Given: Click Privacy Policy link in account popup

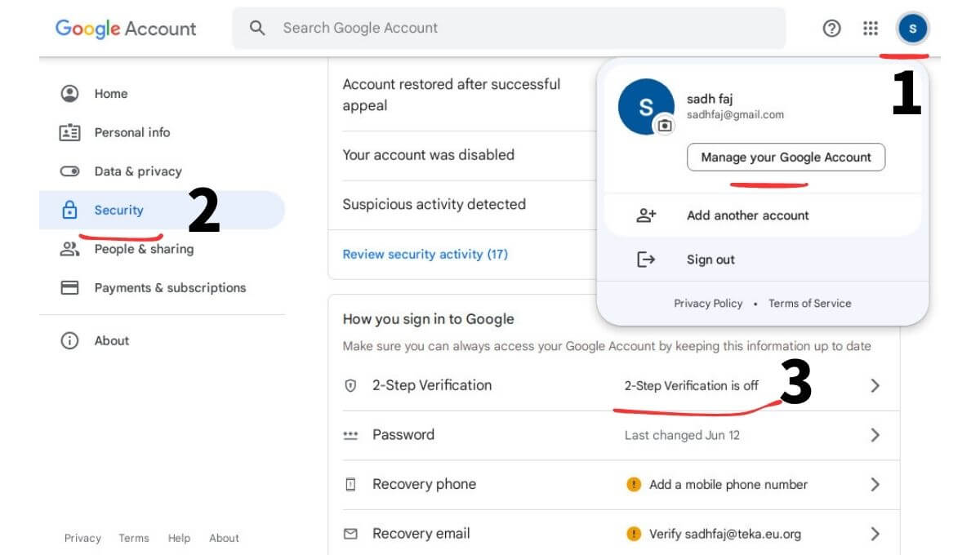Looking at the screenshot, I should point(707,304).
